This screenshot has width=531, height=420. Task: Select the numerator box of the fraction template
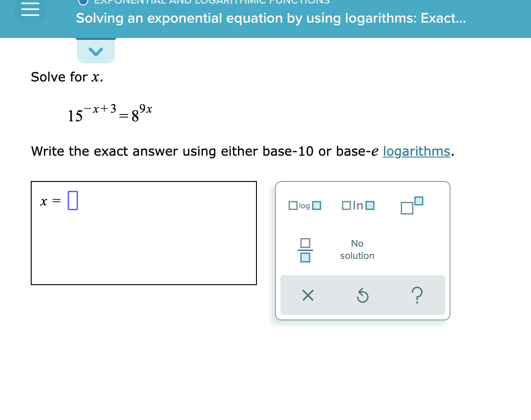[305, 242]
